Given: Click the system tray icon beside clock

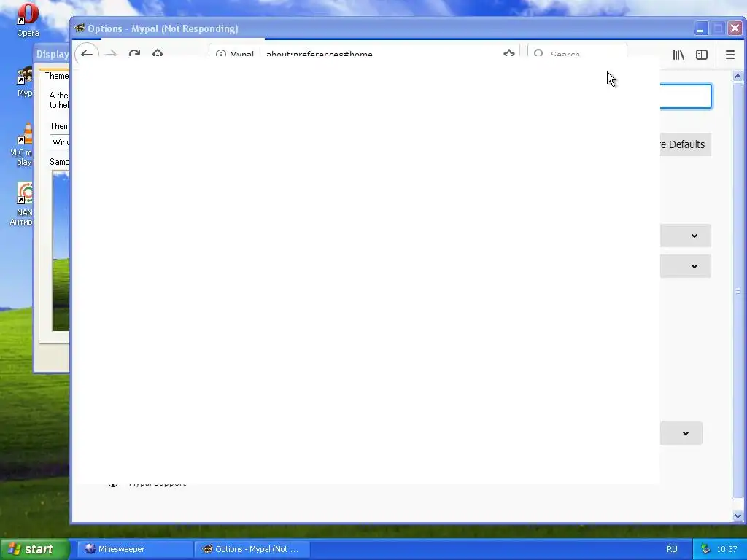Looking at the screenshot, I should click(705, 549).
